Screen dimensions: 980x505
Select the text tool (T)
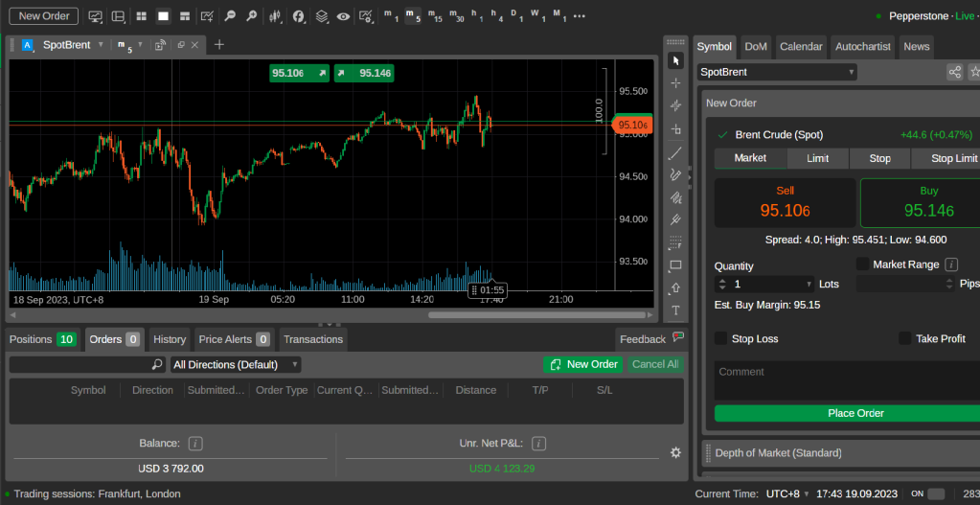(675, 310)
